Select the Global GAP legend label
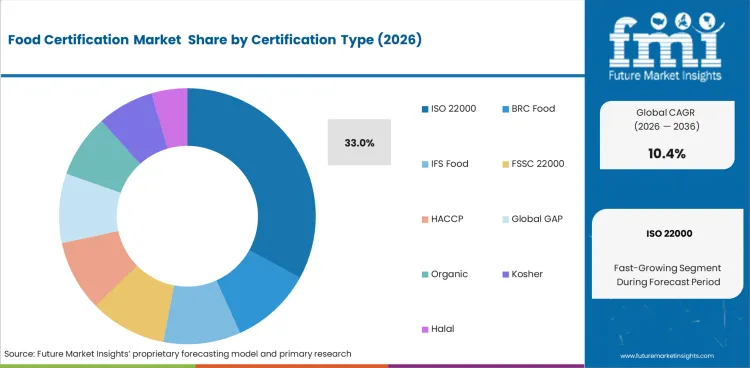 [537, 219]
